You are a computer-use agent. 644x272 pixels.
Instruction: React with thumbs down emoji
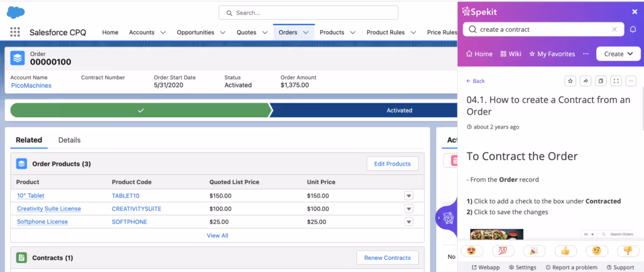tap(628, 251)
